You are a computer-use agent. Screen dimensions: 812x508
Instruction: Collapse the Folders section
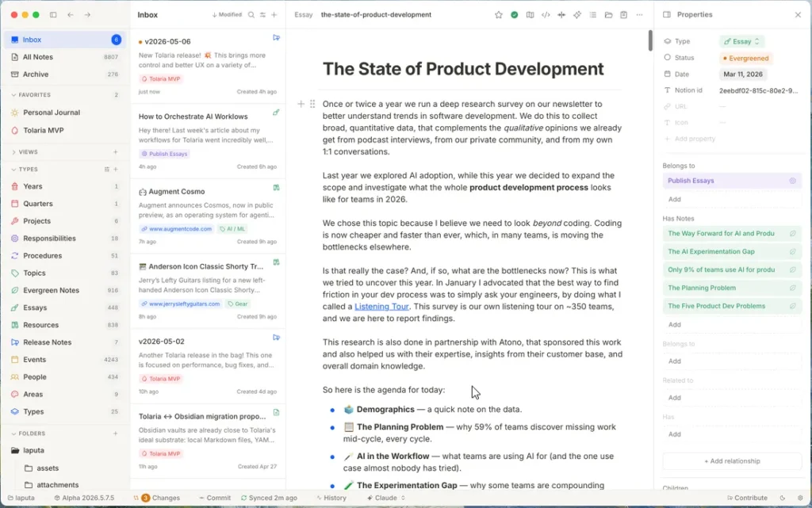pyautogui.click(x=28, y=434)
